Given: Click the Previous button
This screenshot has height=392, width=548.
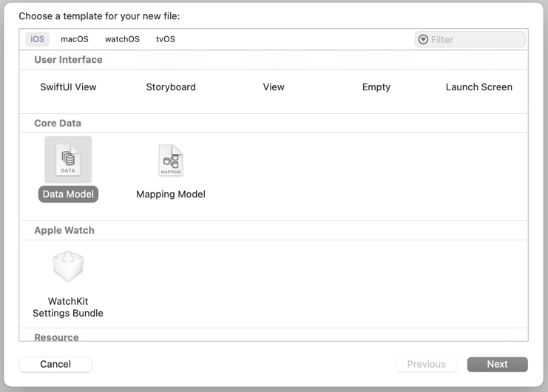Looking at the screenshot, I should [x=427, y=364].
